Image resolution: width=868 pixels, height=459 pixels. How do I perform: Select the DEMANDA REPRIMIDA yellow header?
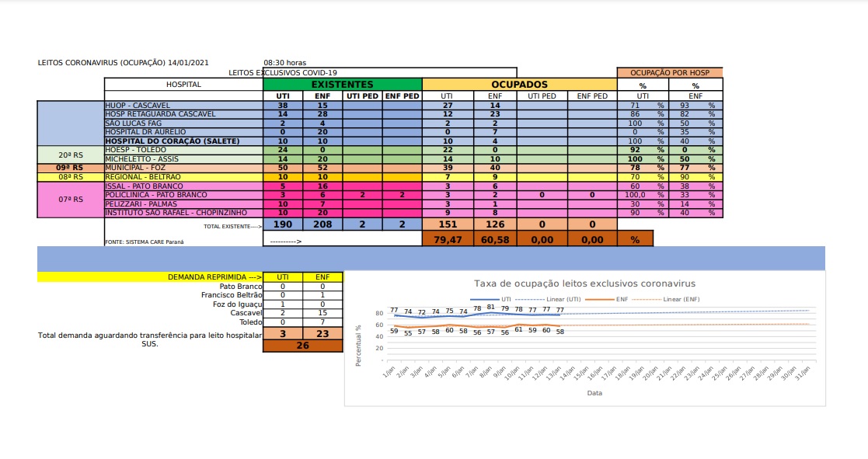(x=150, y=277)
